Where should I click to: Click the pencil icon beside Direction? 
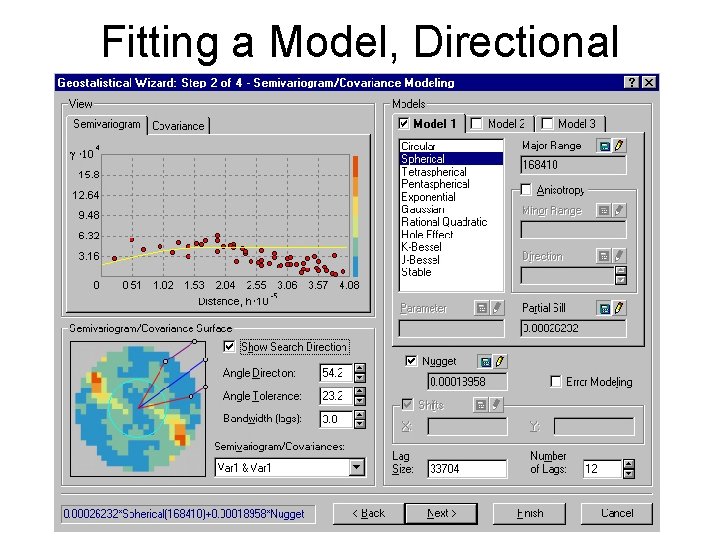point(619,256)
